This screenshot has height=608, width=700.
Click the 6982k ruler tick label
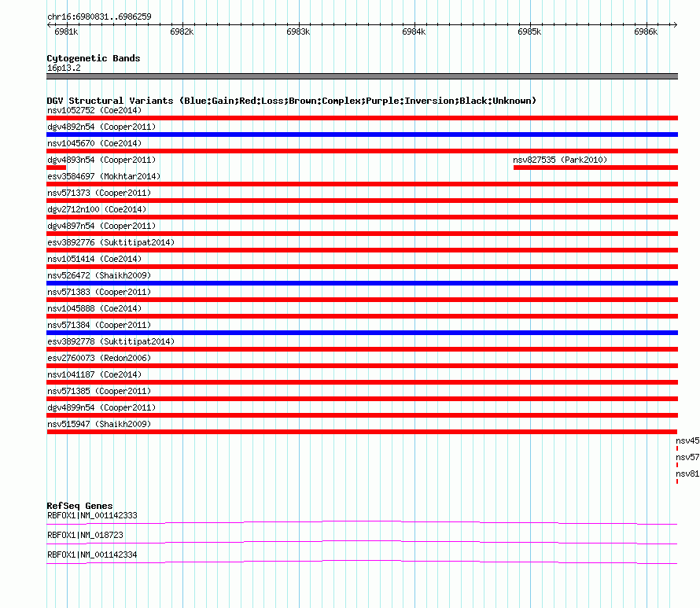(182, 31)
